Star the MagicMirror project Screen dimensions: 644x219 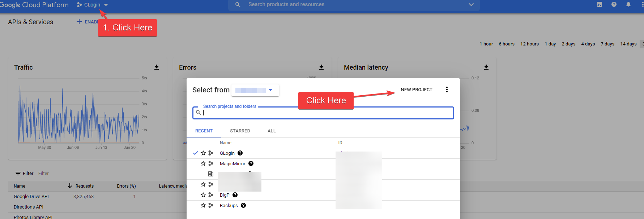click(203, 163)
